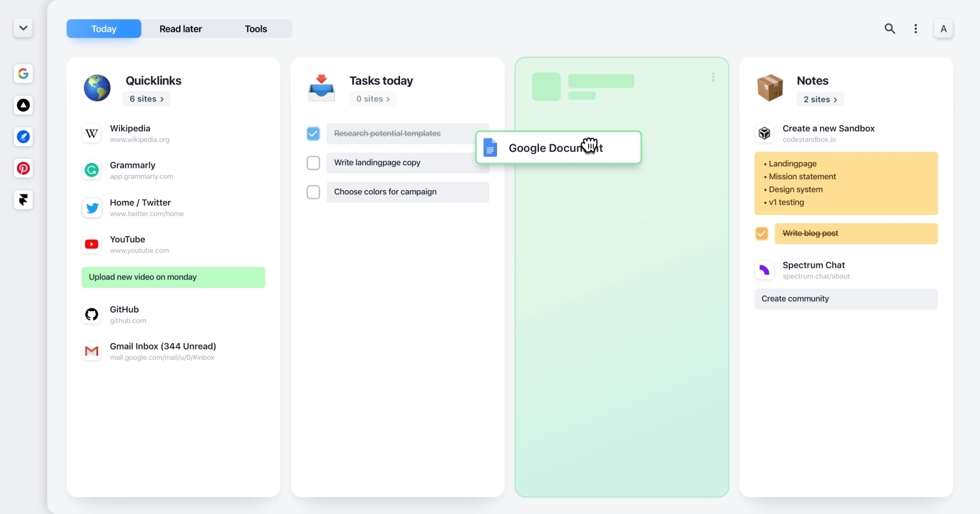Collapse the sidebar with the top-left chevron

pyautogui.click(x=24, y=28)
